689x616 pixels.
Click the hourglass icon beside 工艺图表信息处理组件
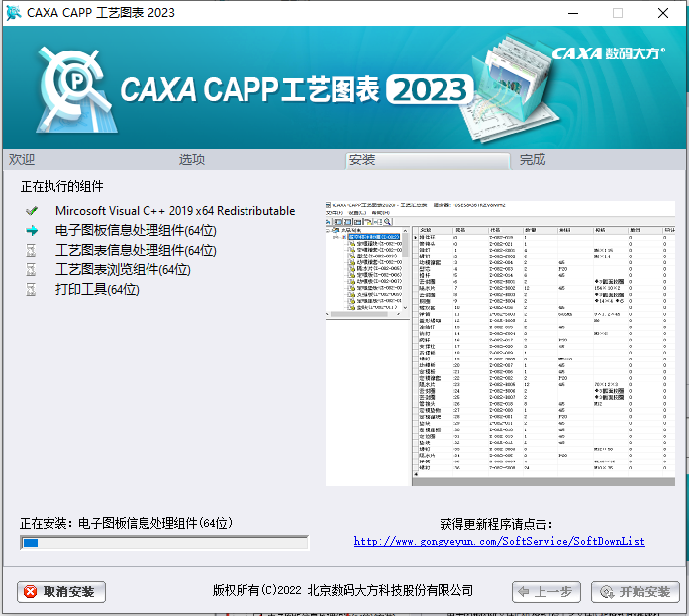(x=32, y=251)
